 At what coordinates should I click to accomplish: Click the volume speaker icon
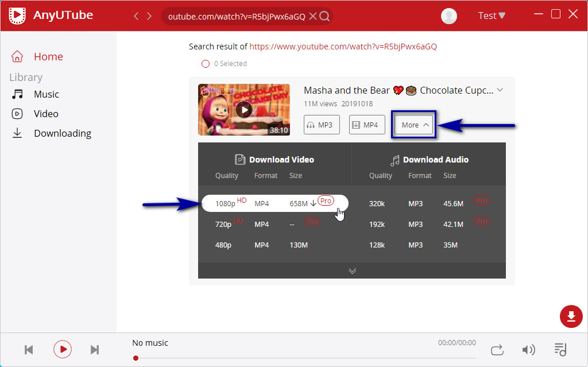coord(528,350)
